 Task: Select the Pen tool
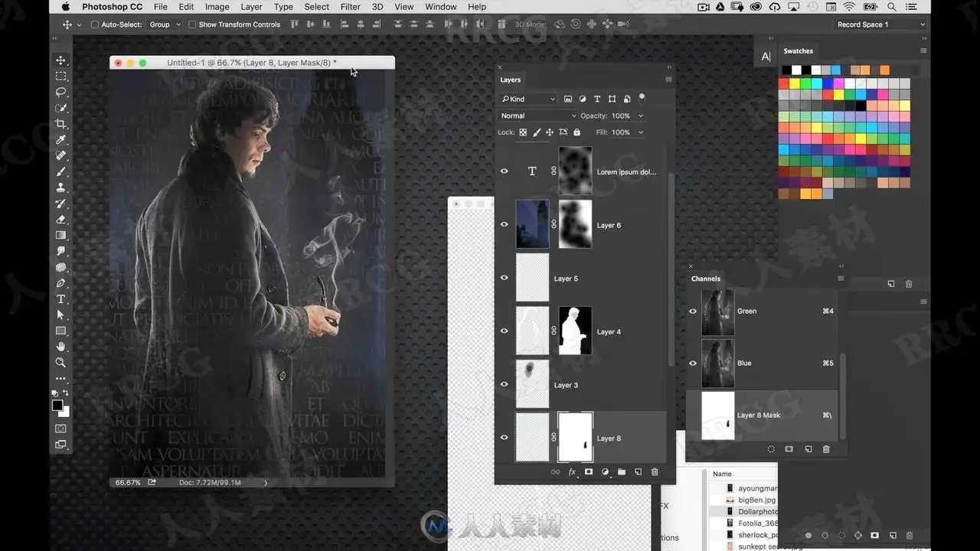pos(60,283)
